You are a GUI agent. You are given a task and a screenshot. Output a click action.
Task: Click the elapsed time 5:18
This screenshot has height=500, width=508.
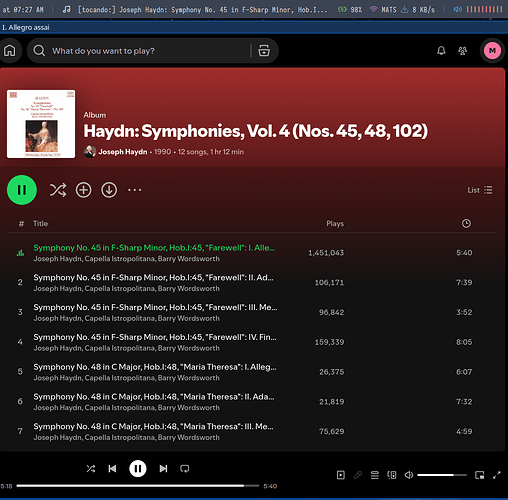point(6,486)
